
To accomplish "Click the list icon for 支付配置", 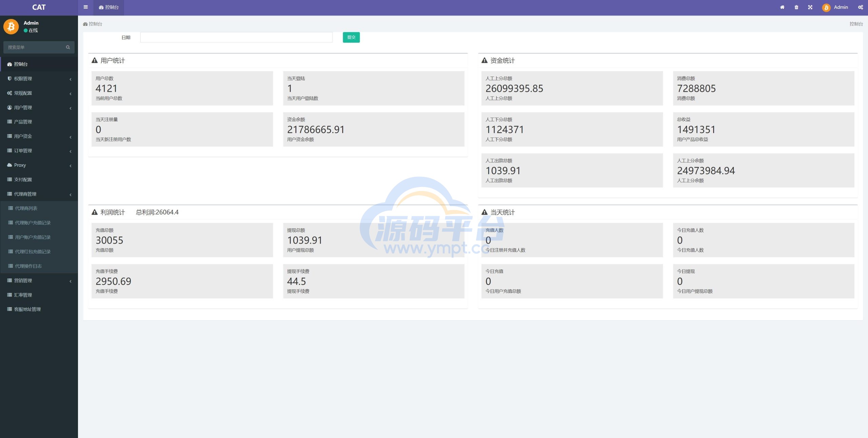I will tap(9, 180).
